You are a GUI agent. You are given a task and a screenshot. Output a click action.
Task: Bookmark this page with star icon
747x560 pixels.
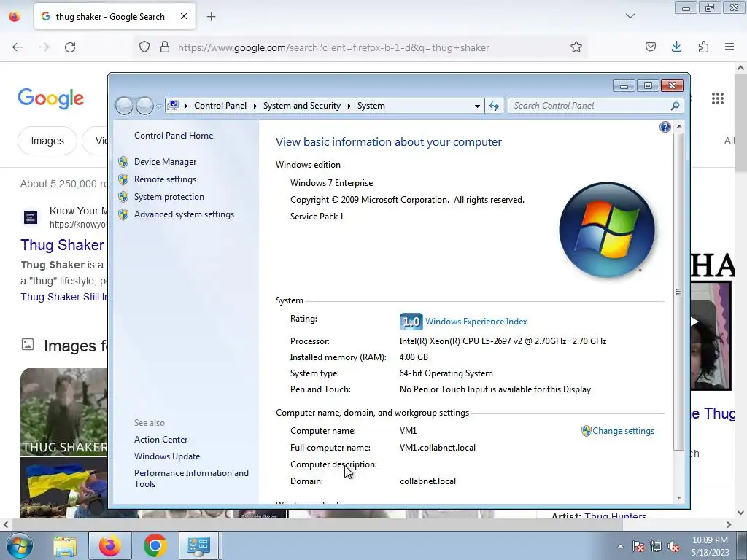(x=576, y=47)
